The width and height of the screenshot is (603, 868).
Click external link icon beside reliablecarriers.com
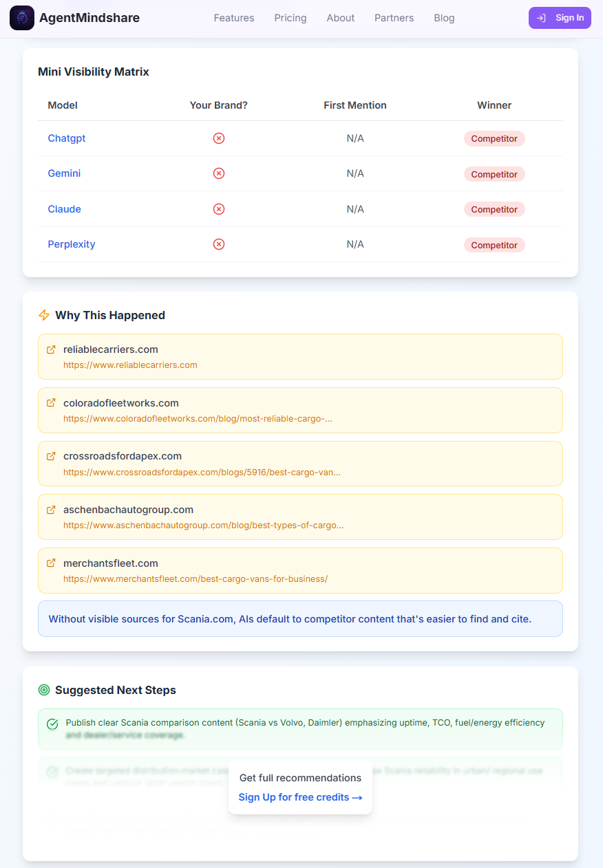[51, 349]
